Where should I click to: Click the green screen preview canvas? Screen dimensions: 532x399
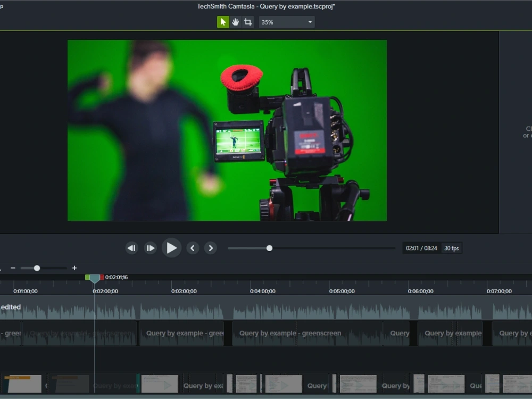point(227,131)
